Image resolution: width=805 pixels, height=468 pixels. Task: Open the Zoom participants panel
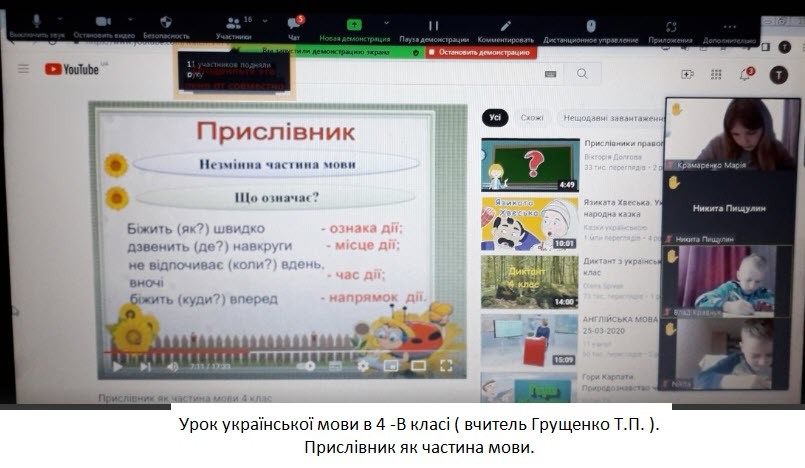(x=233, y=26)
